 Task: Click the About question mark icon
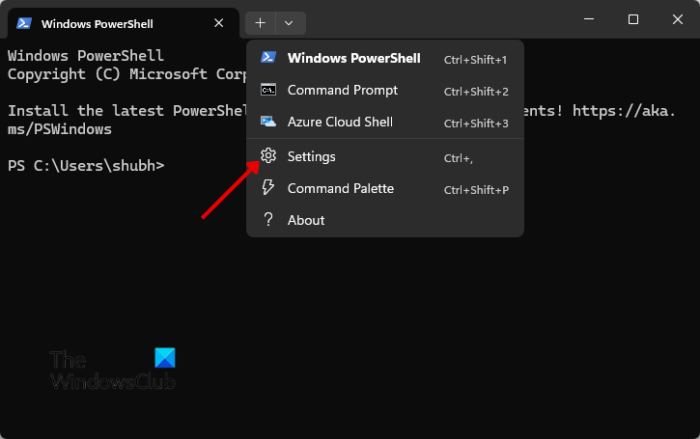[268, 220]
